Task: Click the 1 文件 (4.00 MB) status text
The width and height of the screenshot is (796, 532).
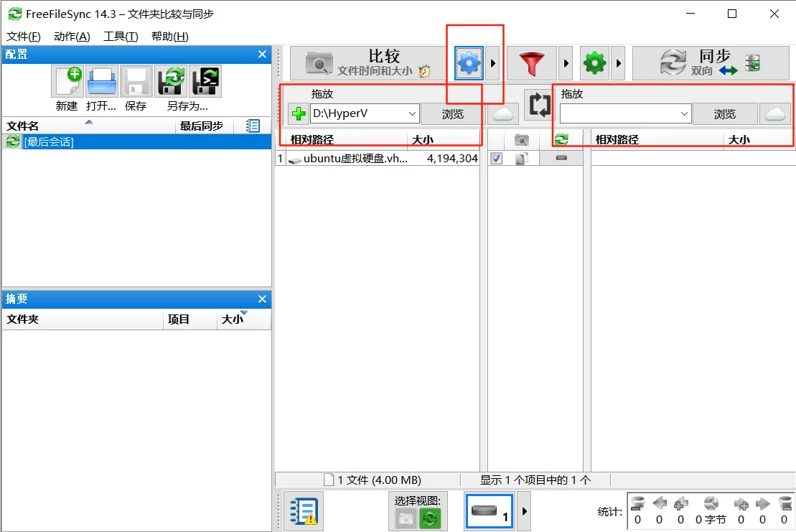Action: (x=379, y=480)
